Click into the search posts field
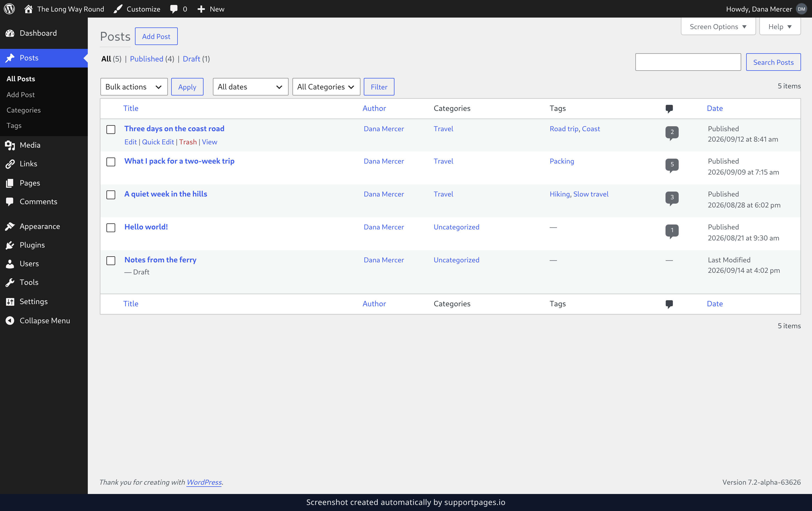 coord(688,62)
